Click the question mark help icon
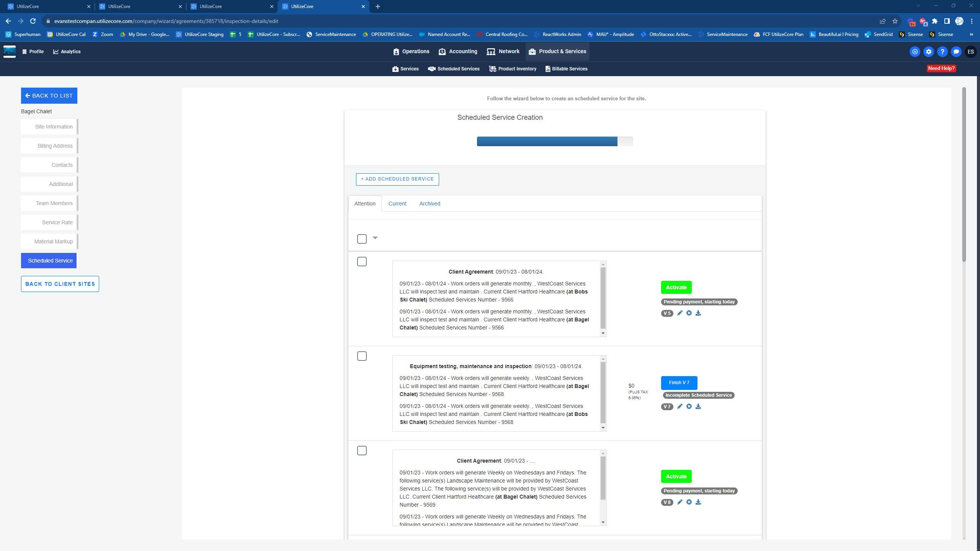This screenshot has height=551, width=980. tap(942, 52)
